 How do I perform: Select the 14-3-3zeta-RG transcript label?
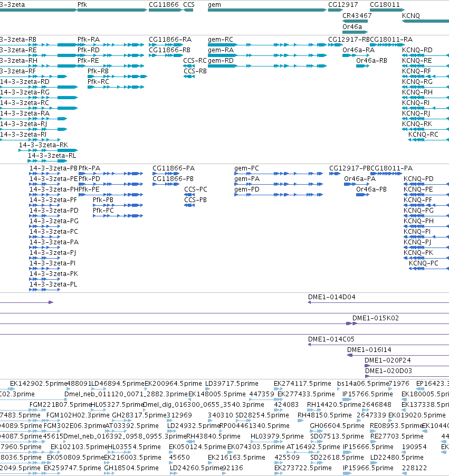click(x=25, y=92)
